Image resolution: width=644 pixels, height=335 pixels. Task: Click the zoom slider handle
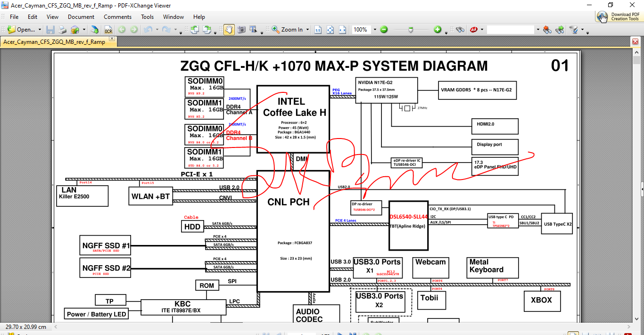click(411, 30)
